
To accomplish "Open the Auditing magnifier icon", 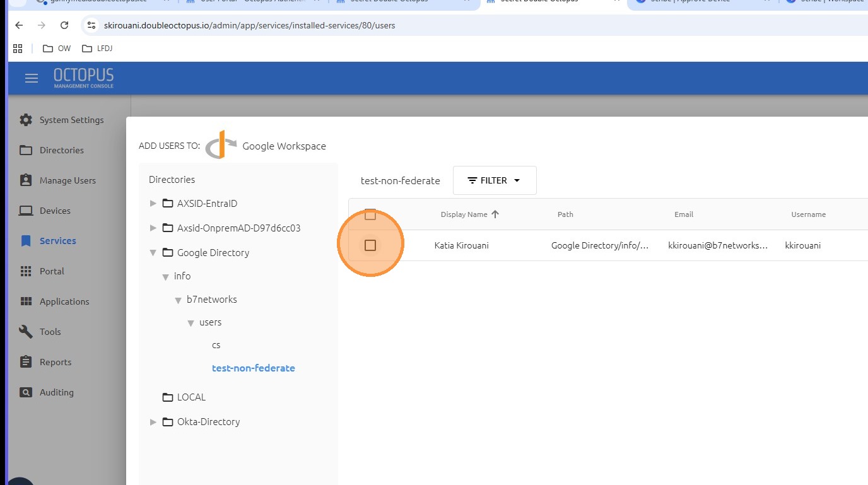I will 26,392.
